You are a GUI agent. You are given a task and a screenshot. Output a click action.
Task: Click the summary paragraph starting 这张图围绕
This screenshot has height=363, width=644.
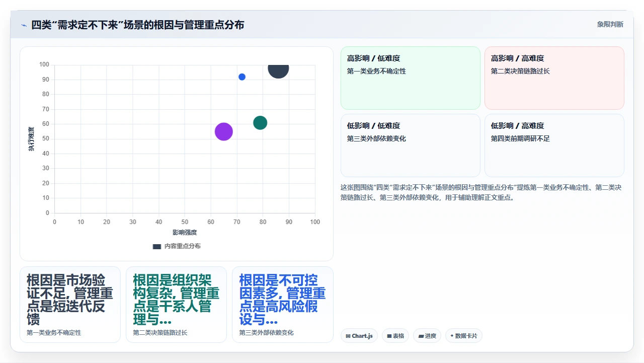tap(481, 192)
